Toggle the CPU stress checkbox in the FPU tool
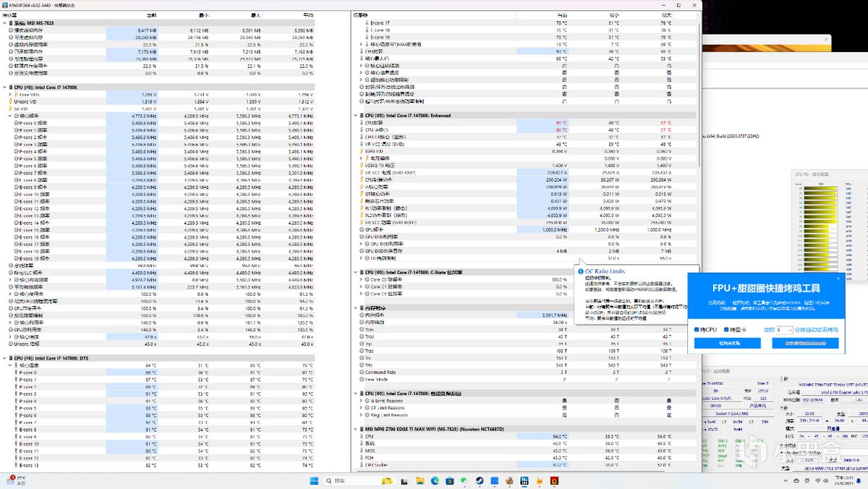 tap(696, 329)
